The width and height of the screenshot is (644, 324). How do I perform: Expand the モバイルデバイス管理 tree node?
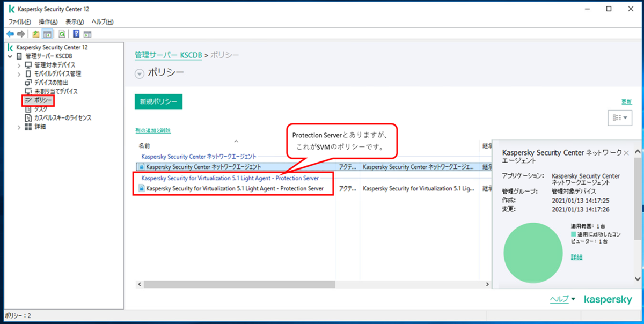pos(19,73)
